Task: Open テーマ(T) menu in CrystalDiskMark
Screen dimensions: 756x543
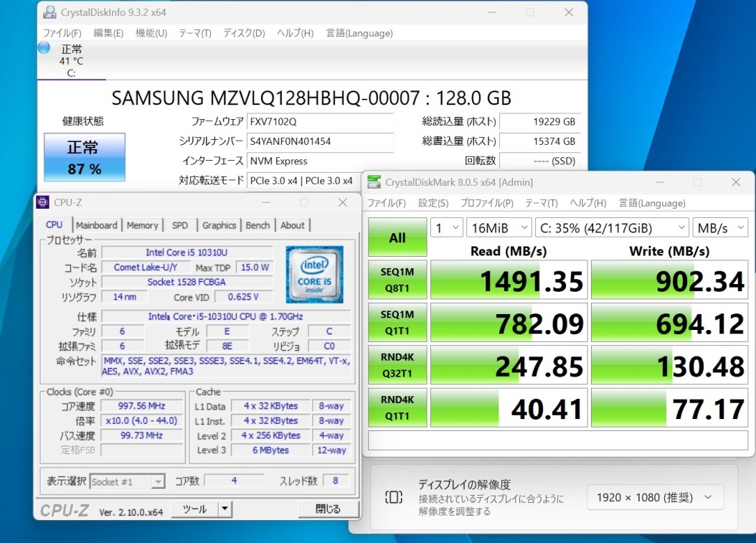Action: (542, 203)
